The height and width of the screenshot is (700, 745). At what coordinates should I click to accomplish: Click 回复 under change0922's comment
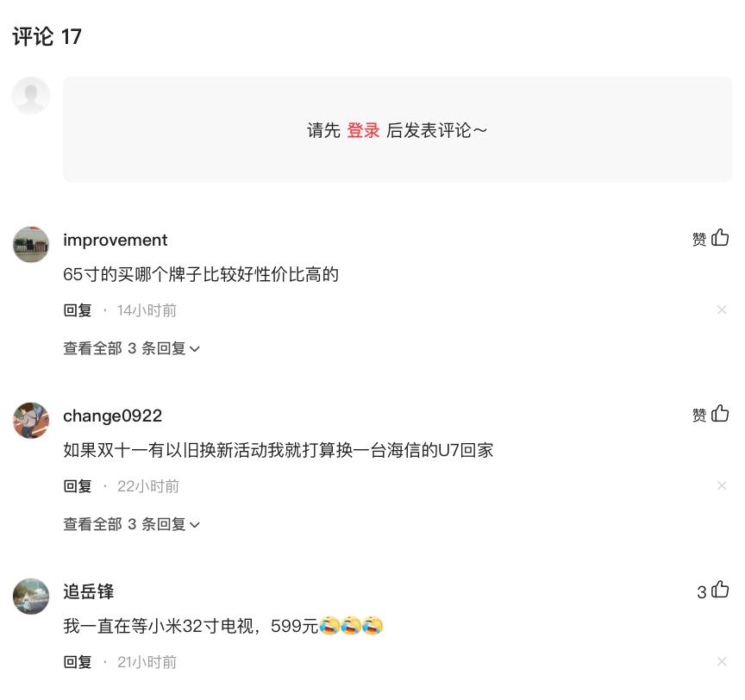coord(77,485)
